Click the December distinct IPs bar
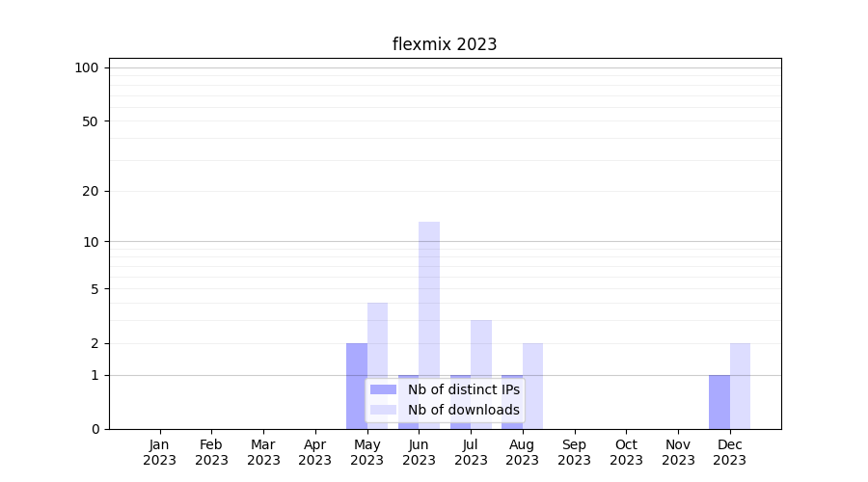The height and width of the screenshot is (482, 868). point(719,401)
